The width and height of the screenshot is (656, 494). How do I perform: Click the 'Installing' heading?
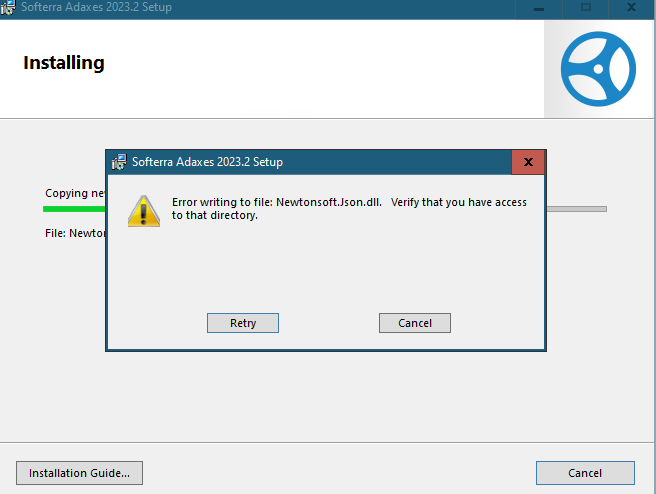tap(64, 63)
